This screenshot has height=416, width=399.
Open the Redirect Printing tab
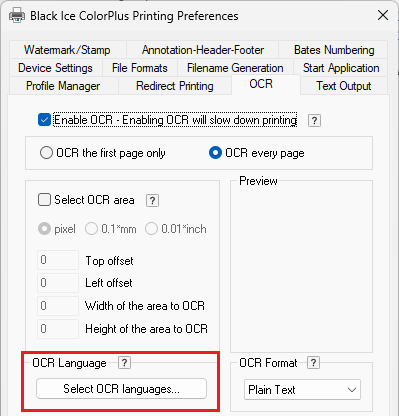[175, 86]
